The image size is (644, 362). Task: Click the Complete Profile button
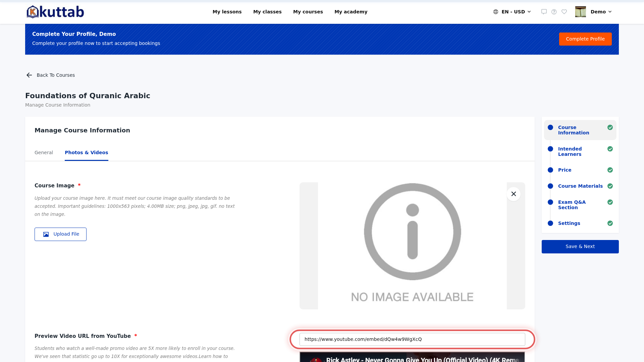(585, 39)
